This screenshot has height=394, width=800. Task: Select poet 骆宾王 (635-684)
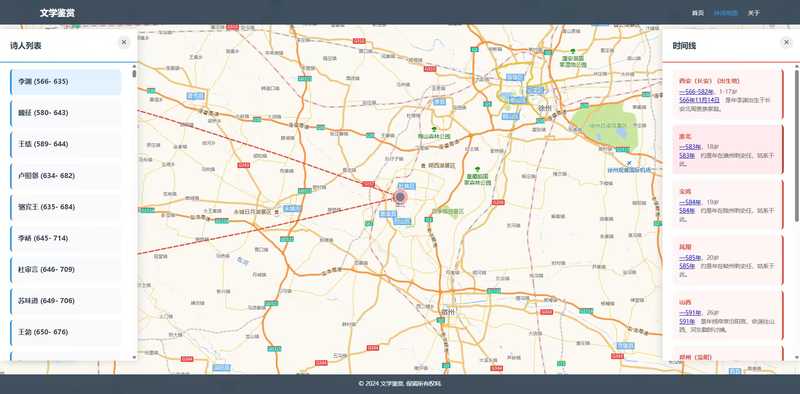pyautogui.click(x=66, y=207)
